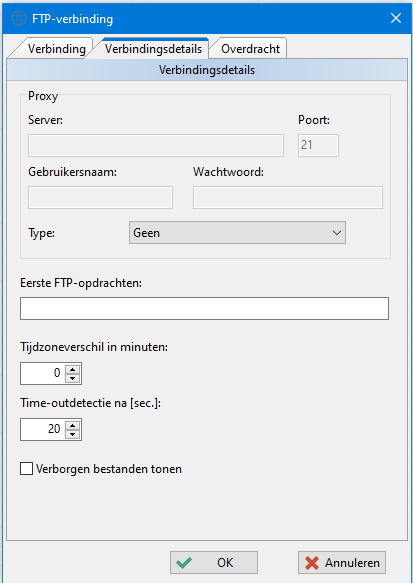413x583 pixels.
Task: Close the FTP-verbinding dialog
Action: (396, 18)
